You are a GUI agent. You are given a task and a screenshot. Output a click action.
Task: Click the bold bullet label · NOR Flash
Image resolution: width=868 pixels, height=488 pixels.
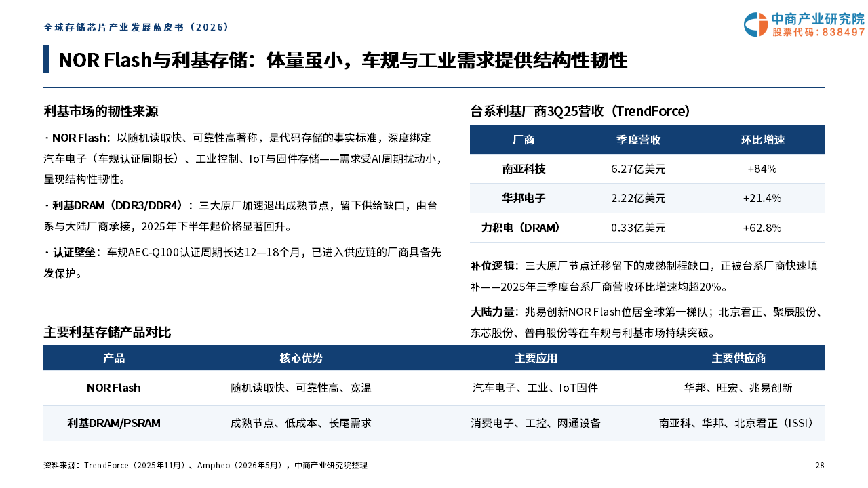[75, 138]
